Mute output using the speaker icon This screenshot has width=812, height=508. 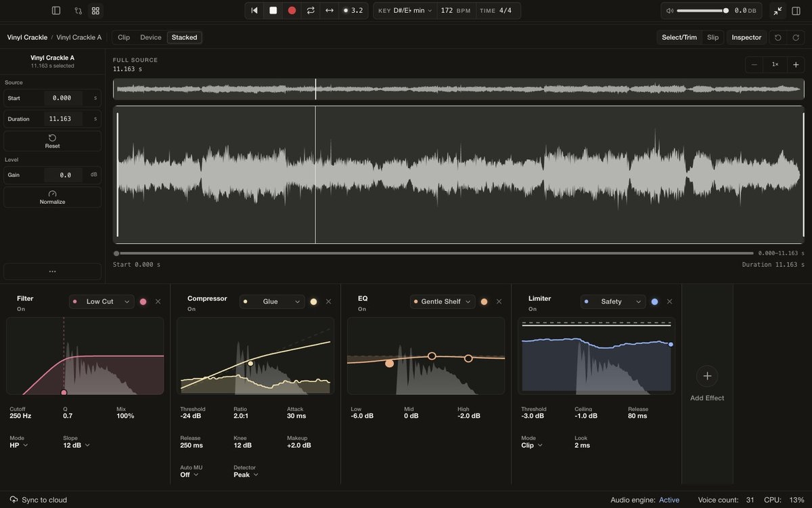[670, 11]
